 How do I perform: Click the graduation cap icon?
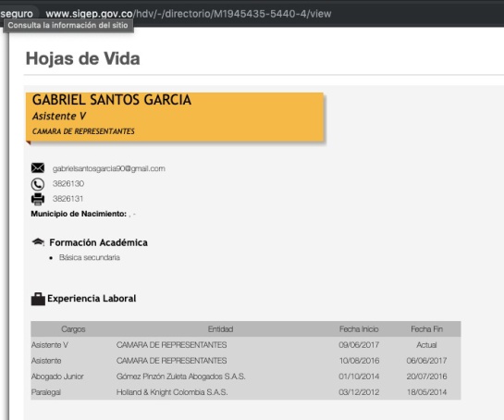point(38,241)
